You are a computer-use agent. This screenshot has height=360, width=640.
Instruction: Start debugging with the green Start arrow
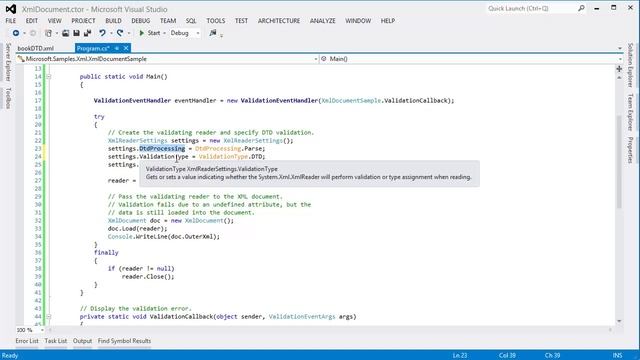142,33
